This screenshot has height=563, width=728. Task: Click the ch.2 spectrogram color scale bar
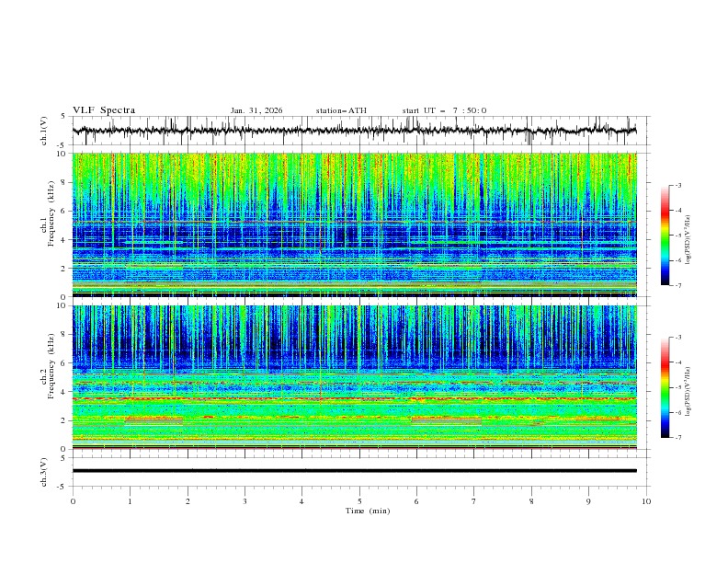click(x=665, y=387)
